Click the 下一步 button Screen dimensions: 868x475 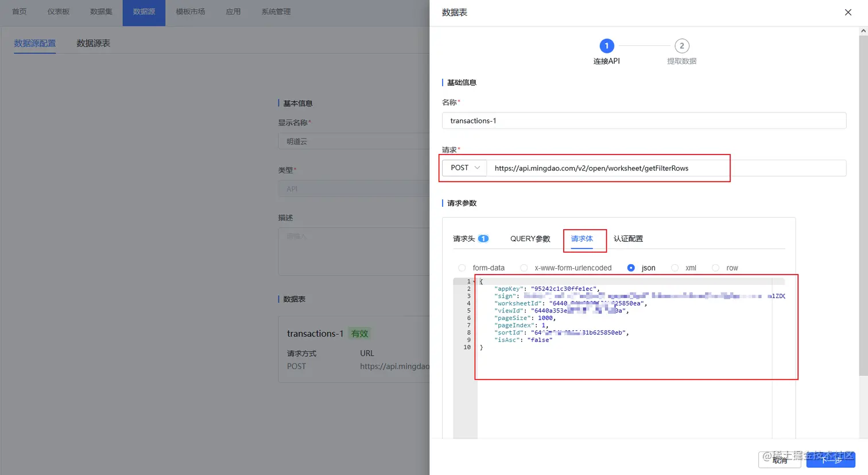click(x=831, y=459)
